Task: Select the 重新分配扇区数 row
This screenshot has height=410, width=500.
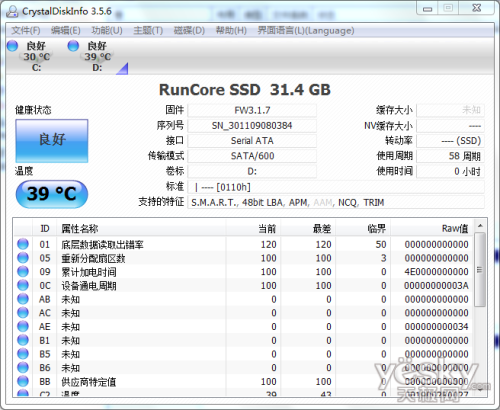Action: (243, 258)
